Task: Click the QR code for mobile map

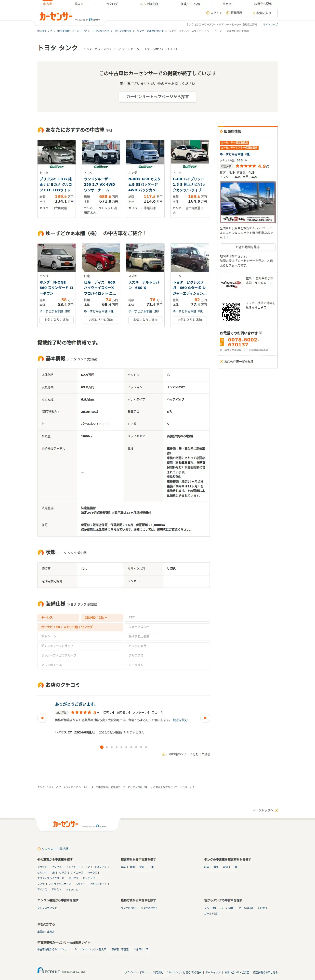Action: click(231, 312)
